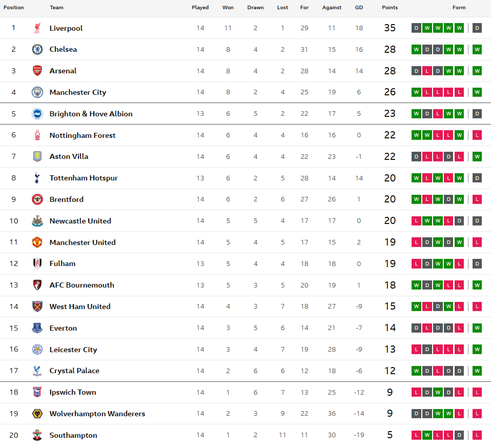Click the Wolverhampton Wanderers wolf badge
491x448 pixels.
(x=37, y=414)
